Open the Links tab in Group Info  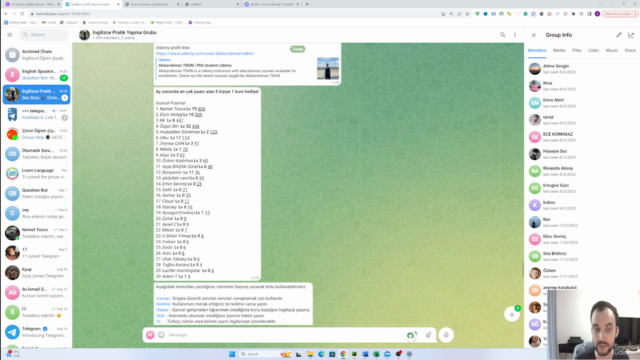593,51
